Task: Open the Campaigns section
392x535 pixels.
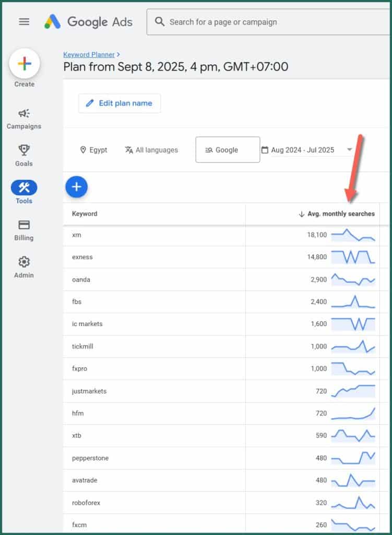Action: pyautogui.click(x=24, y=119)
